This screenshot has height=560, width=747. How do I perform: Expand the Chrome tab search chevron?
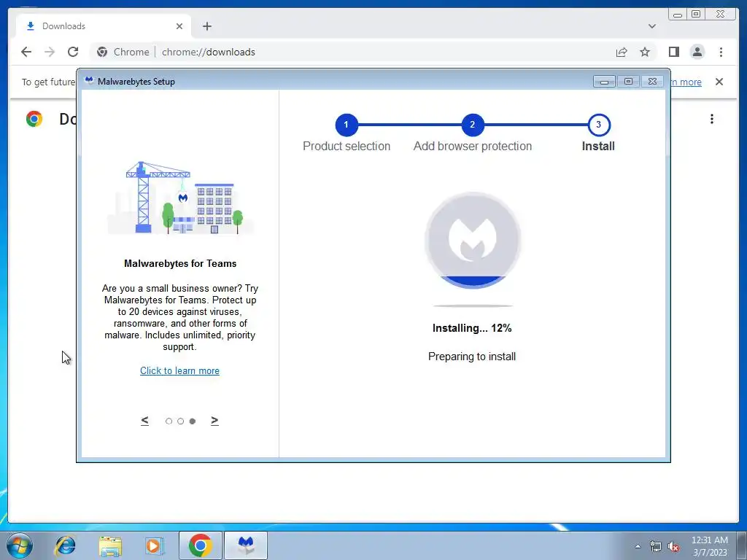coord(652,26)
